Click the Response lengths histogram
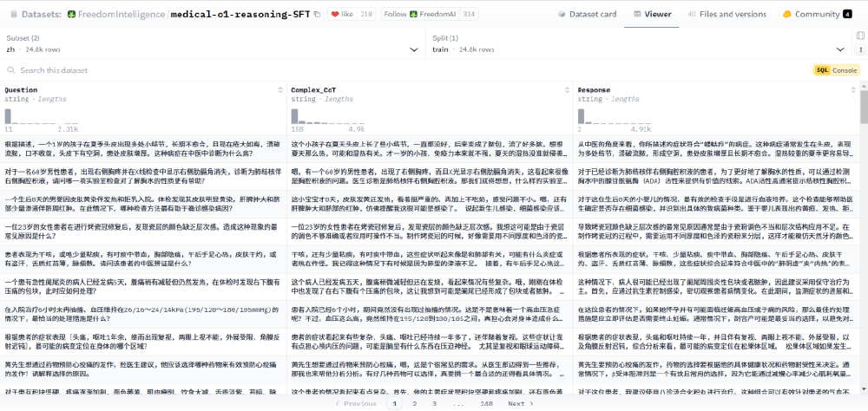The width and height of the screenshot is (868, 411). click(x=615, y=116)
